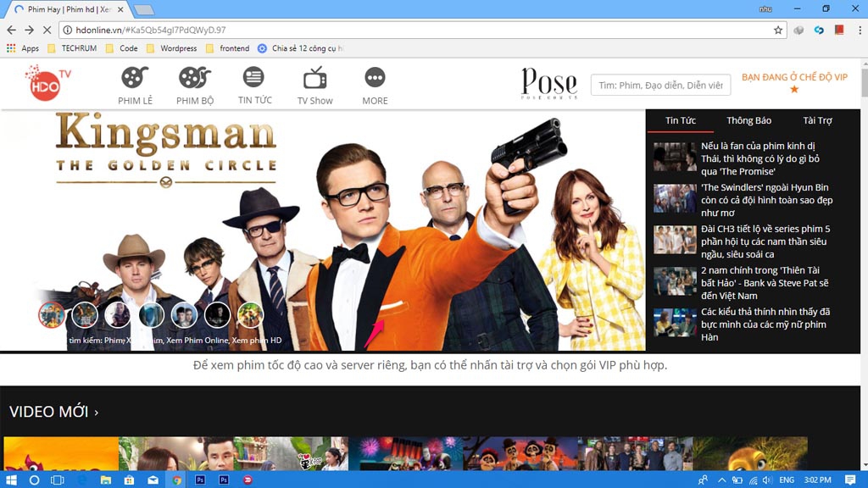
Task: Open the TIN TỨC news icon
Action: click(x=253, y=77)
